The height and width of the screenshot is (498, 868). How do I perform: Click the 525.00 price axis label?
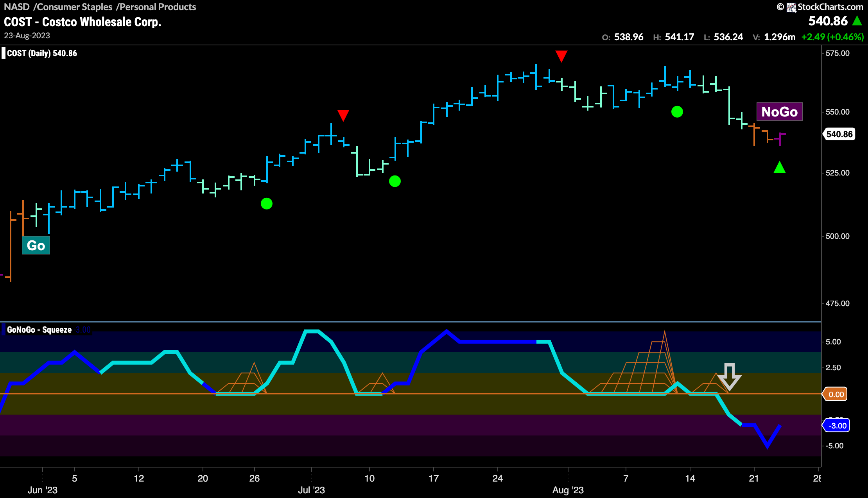click(x=838, y=173)
